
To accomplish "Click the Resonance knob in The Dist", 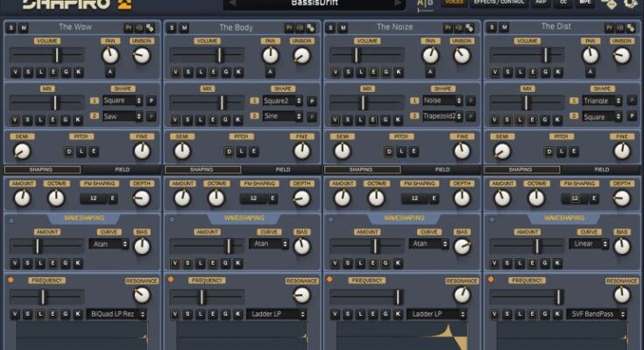I will coord(621,295).
